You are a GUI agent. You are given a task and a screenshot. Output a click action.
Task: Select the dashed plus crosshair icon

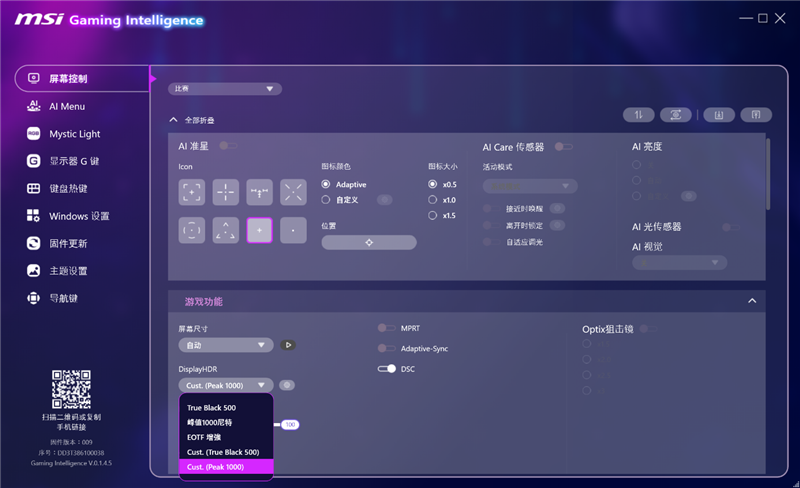pos(226,192)
